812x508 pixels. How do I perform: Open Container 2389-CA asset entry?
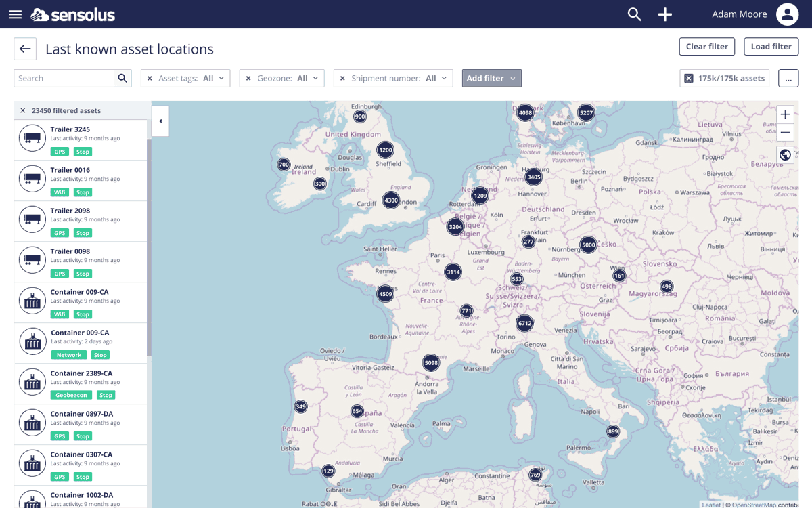(81, 384)
